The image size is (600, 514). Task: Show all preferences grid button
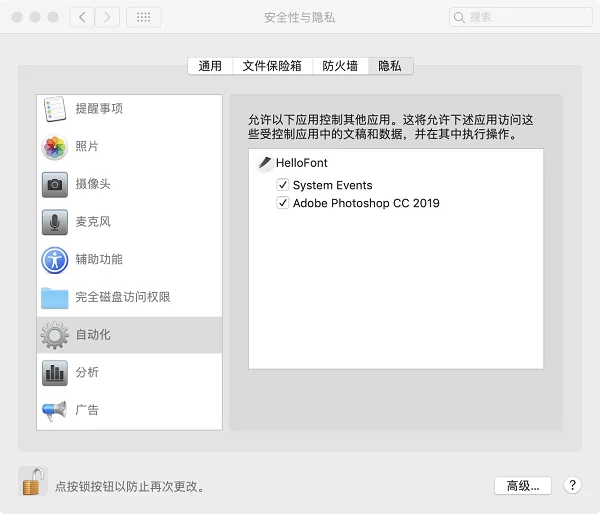pyautogui.click(x=143, y=17)
